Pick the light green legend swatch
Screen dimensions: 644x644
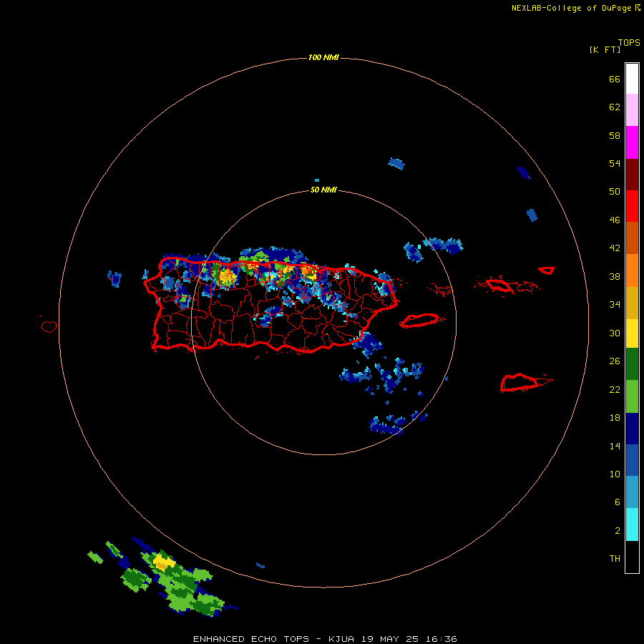[x=632, y=396]
